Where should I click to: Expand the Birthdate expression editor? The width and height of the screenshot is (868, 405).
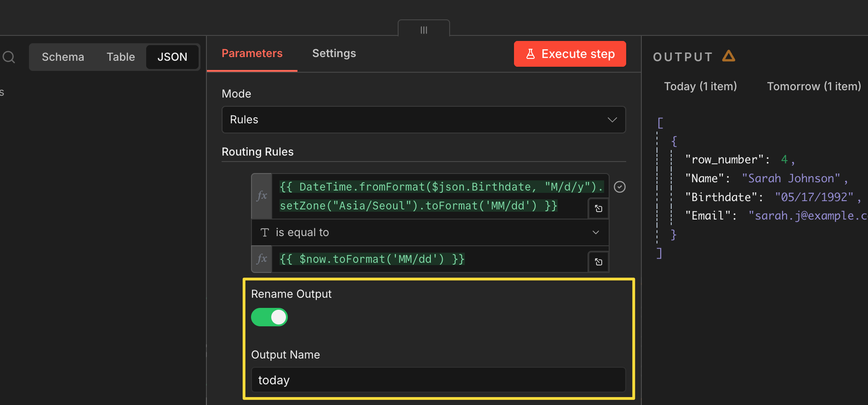coord(599,208)
